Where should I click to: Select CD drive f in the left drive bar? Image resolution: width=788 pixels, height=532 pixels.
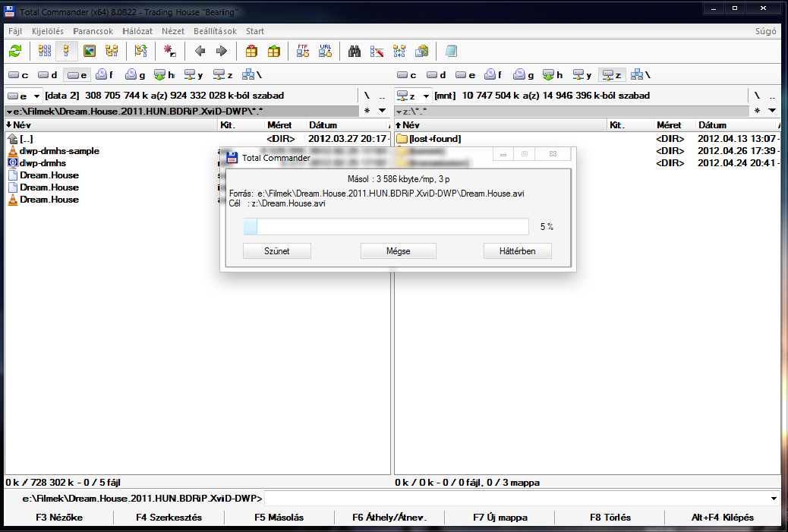pos(105,75)
